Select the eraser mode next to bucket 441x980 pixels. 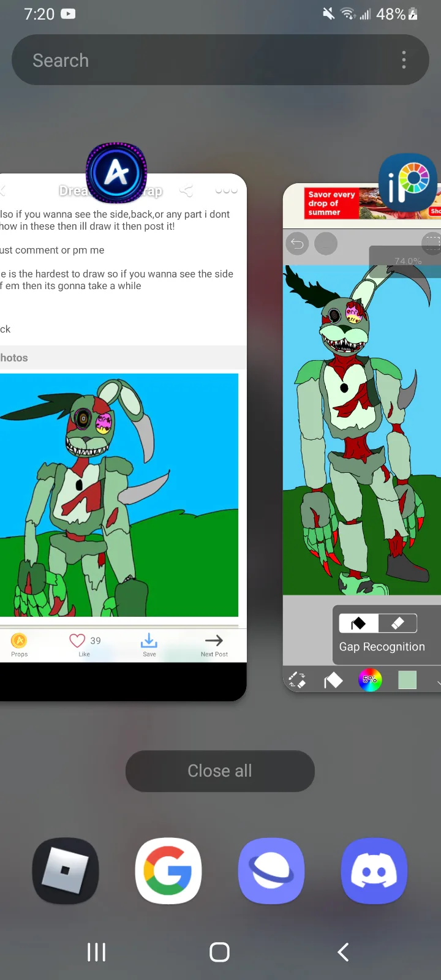point(398,624)
